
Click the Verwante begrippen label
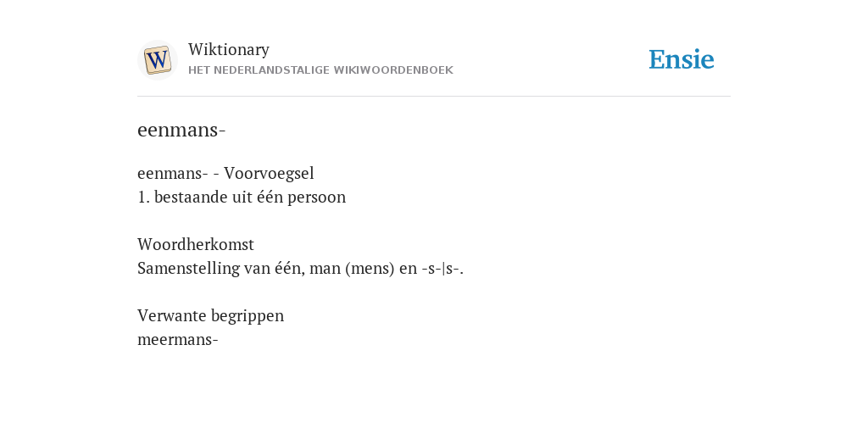(x=210, y=315)
